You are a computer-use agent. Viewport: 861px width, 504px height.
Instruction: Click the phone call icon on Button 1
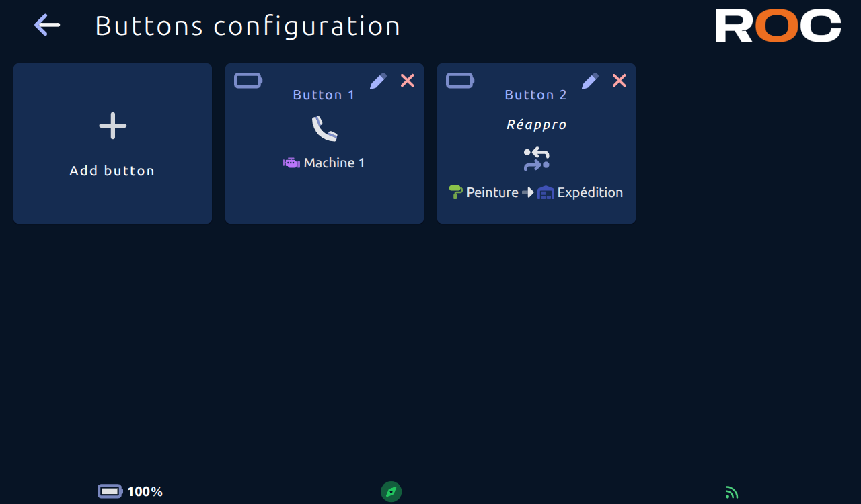pyautogui.click(x=324, y=129)
